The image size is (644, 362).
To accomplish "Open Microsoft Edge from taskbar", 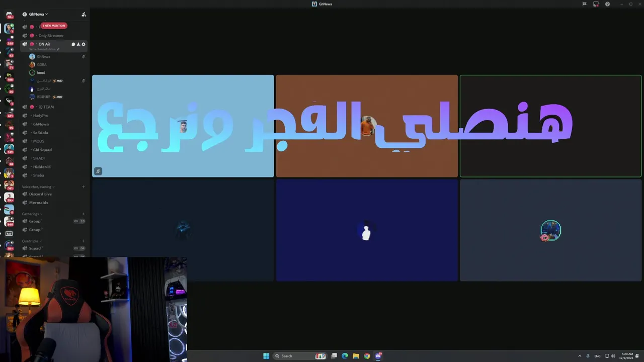I will pos(345,356).
